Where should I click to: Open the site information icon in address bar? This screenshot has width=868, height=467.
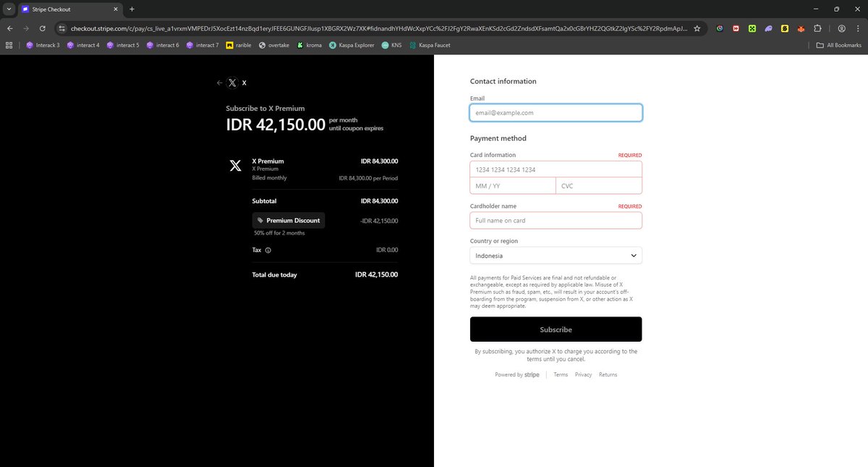coord(63,28)
